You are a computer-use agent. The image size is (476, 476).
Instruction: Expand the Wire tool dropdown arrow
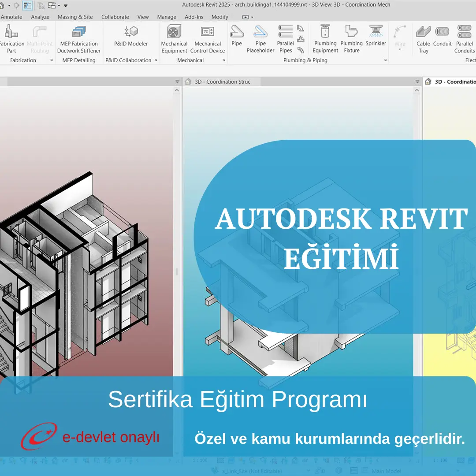[x=400, y=49]
